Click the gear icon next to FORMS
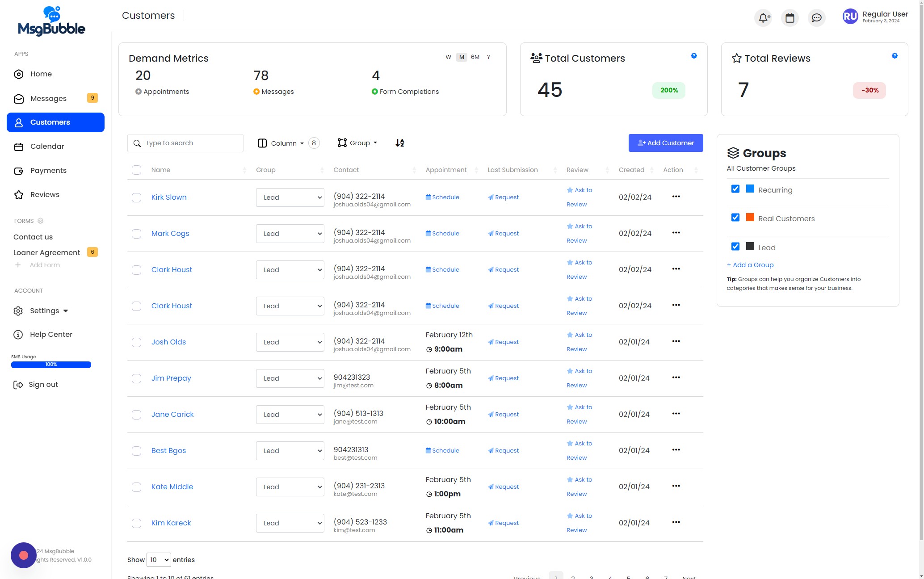This screenshot has width=924, height=579. tap(40, 221)
